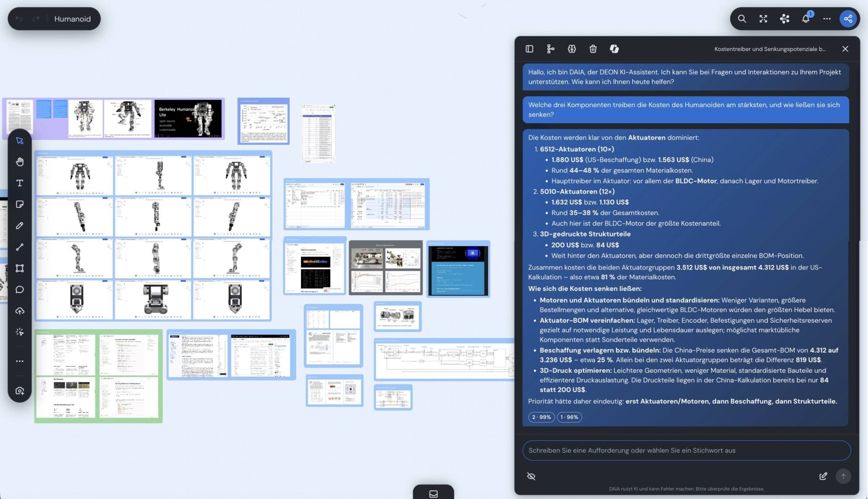Select the green documentation frame on canvas
This screenshot has height=499, width=868.
pyautogui.click(x=98, y=376)
